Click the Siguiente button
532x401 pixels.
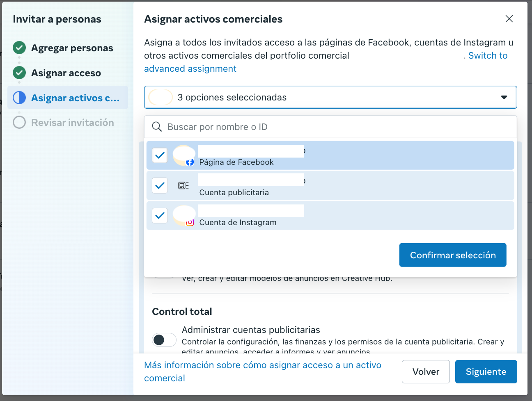click(x=486, y=371)
